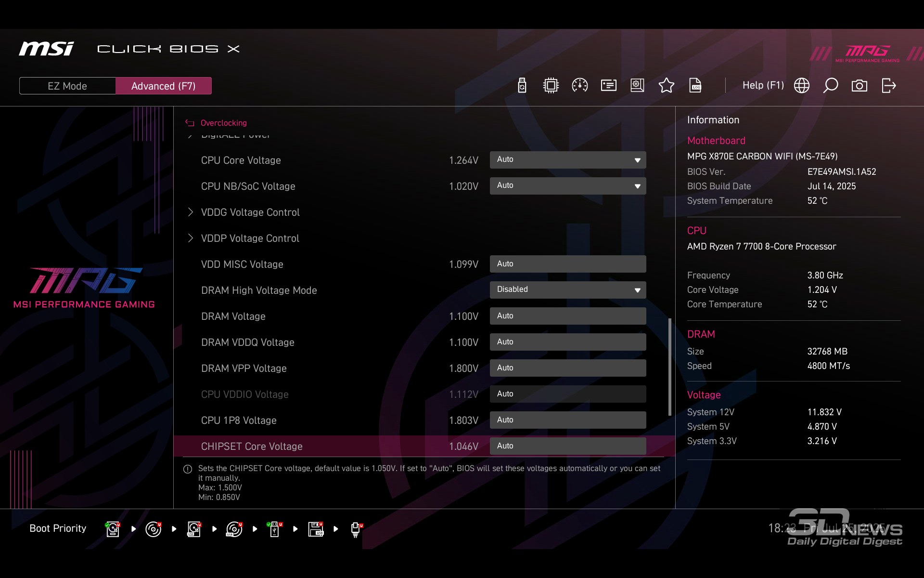Click the CPU heading in Information panel
The height and width of the screenshot is (578, 924).
point(696,231)
